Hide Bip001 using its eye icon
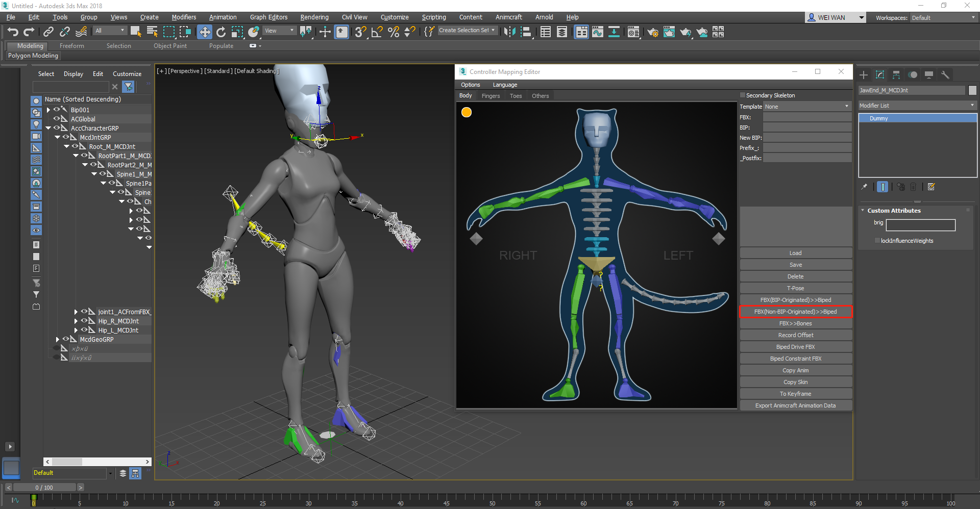Image resolution: width=980 pixels, height=509 pixels. [56, 109]
